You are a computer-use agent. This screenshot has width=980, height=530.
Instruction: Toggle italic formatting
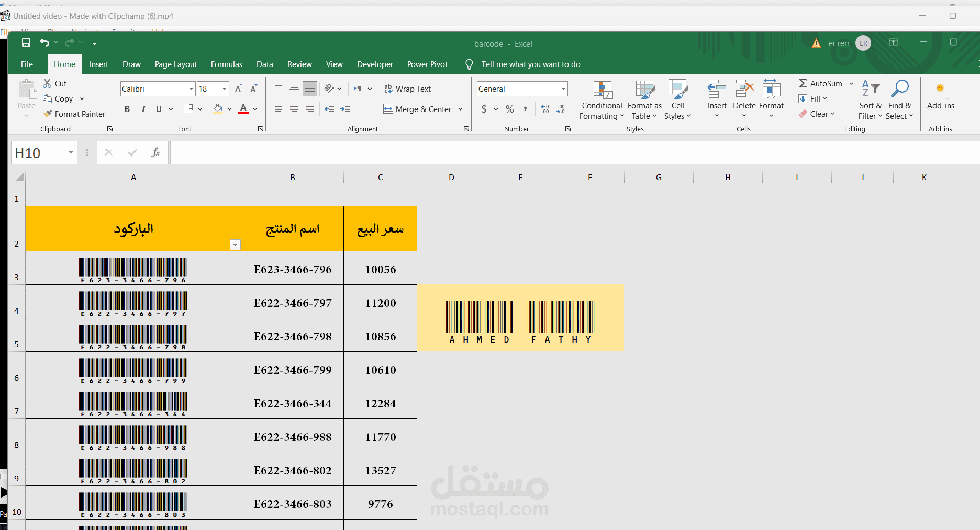coord(143,109)
